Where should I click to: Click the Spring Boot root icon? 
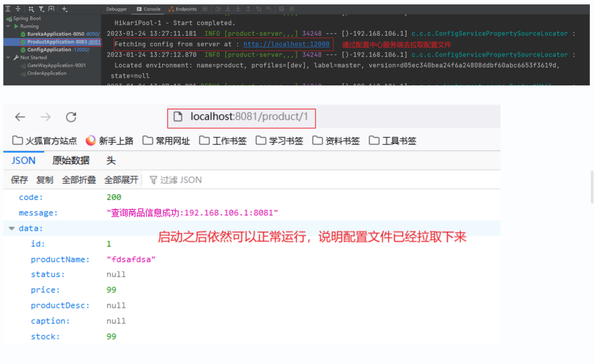pos(9,19)
